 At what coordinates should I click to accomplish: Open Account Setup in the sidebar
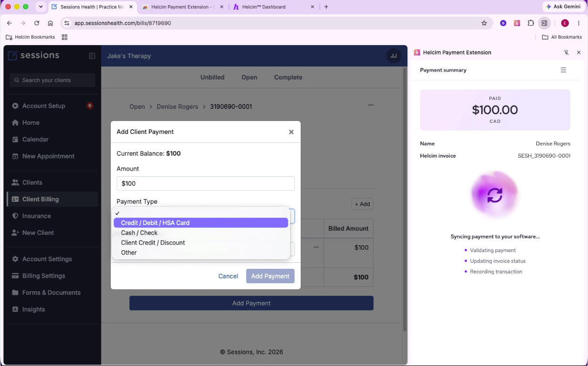[52, 106]
